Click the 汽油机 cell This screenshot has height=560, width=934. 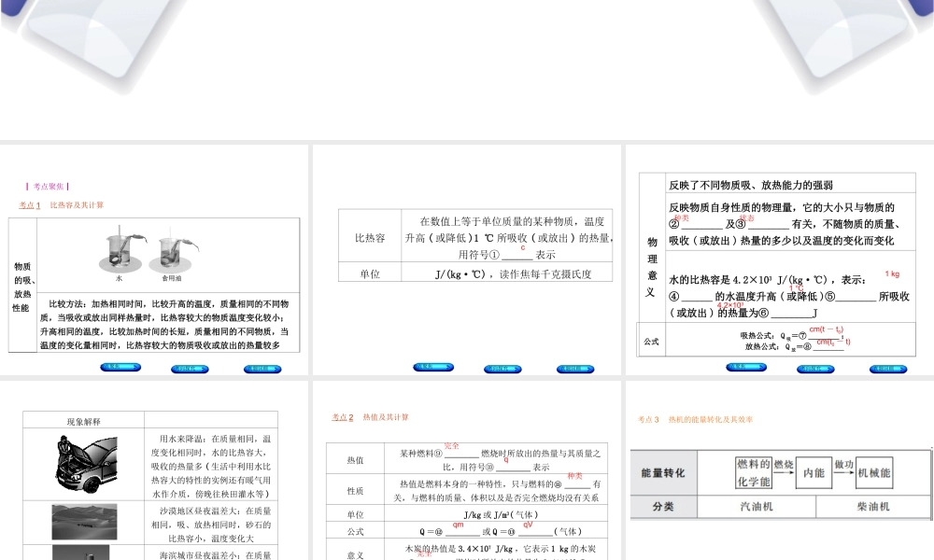[x=756, y=507]
